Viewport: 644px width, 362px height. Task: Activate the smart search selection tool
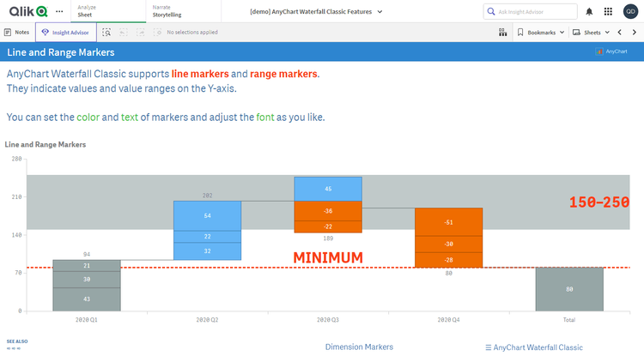click(x=106, y=32)
